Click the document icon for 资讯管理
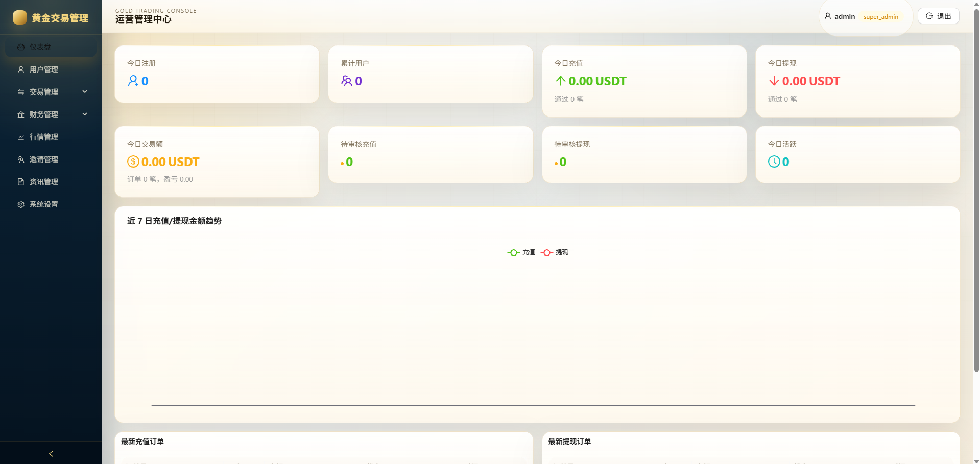This screenshot has height=464, width=980. [x=21, y=182]
